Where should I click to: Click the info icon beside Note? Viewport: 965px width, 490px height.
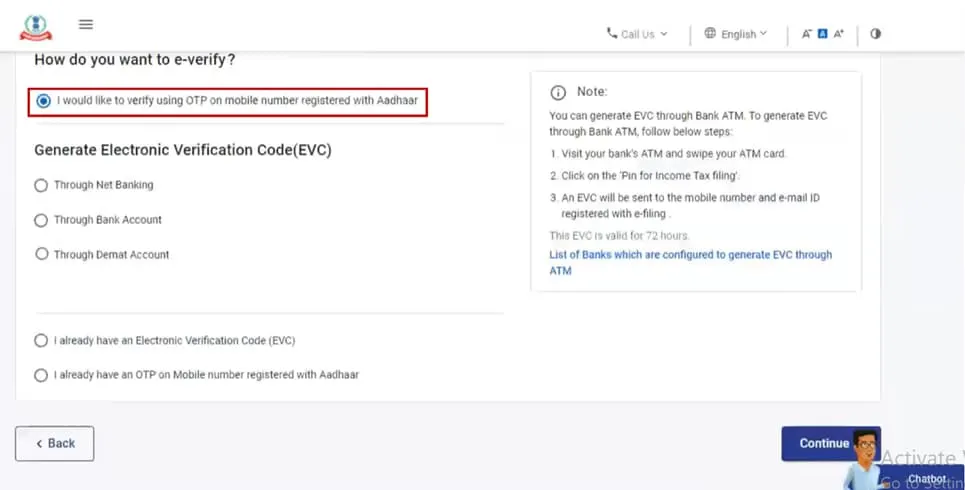tap(558, 92)
